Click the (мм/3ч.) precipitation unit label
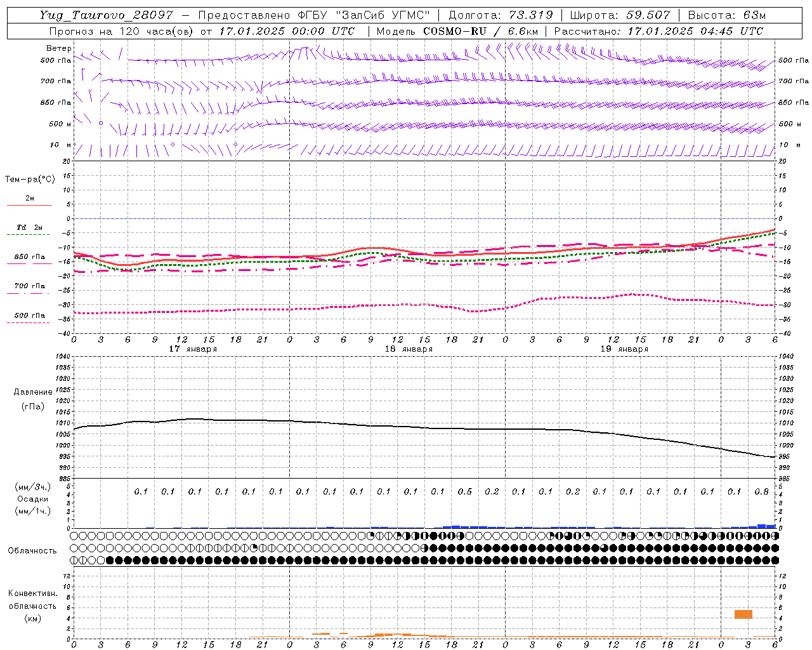The image size is (812, 650). pyautogui.click(x=33, y=487)
